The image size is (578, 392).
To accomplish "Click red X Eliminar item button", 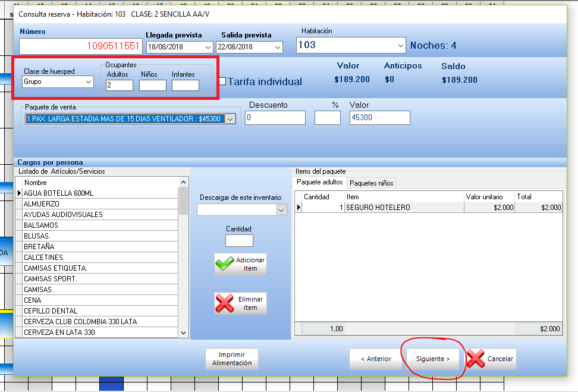I will (x=241, y=303).
